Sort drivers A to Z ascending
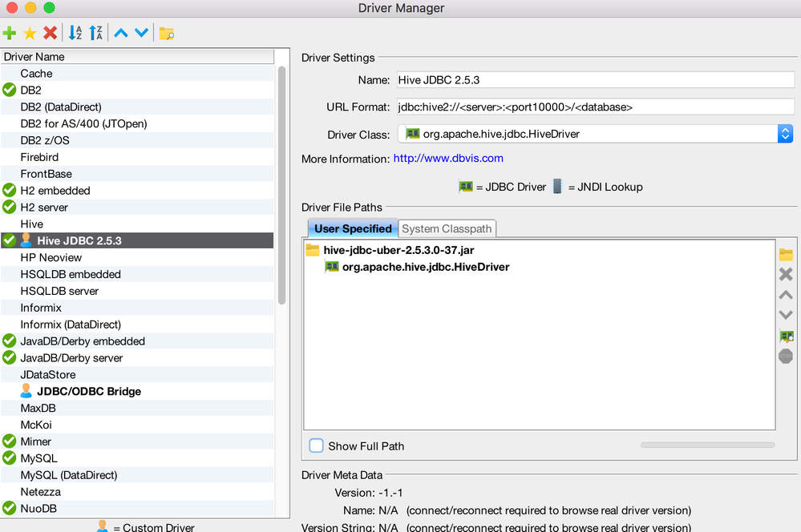This screenshot has width=801, height=532. (75, 33)
